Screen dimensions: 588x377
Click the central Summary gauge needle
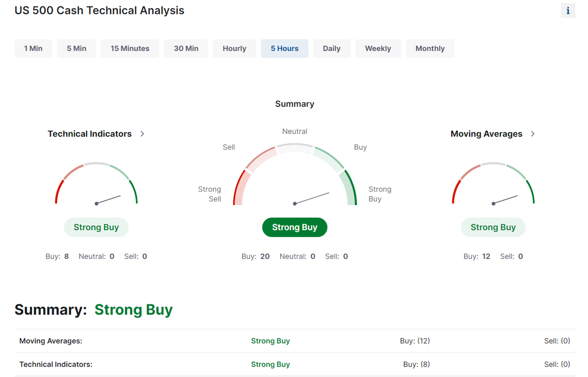[x=312, y=198]
